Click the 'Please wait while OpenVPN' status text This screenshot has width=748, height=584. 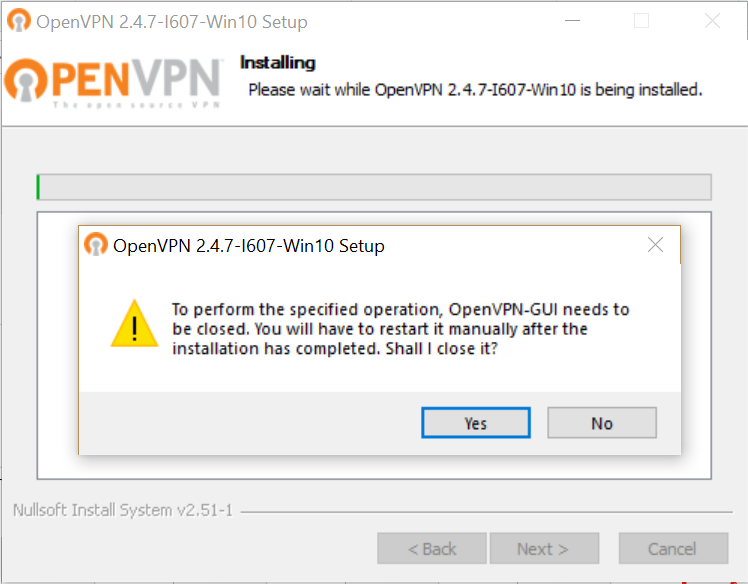pyautogui.click(x=475, y=90)
